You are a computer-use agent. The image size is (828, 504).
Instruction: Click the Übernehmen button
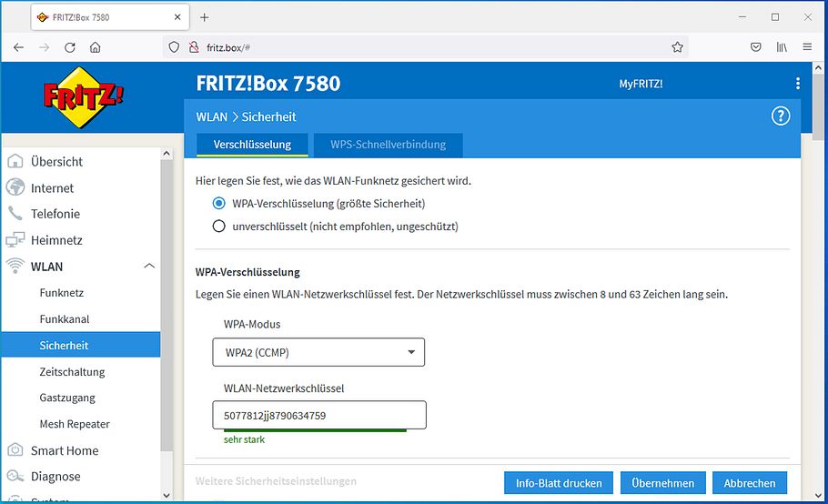662,483
